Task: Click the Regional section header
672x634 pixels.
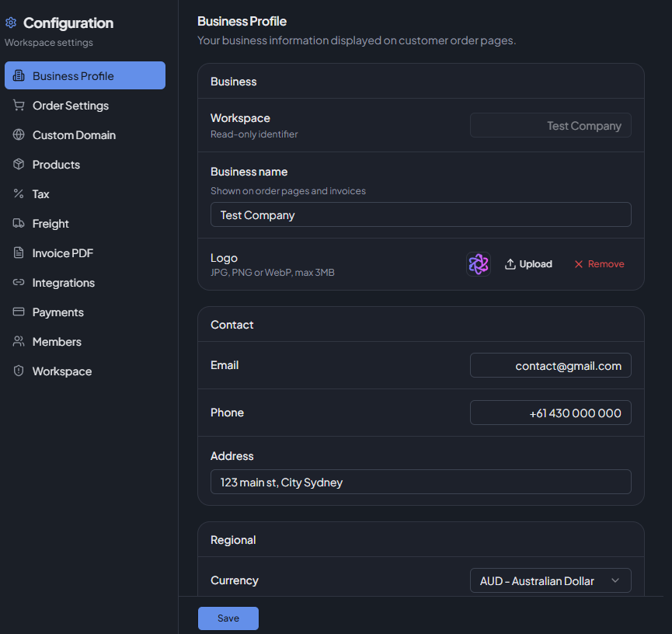Action: pos(233,540)
